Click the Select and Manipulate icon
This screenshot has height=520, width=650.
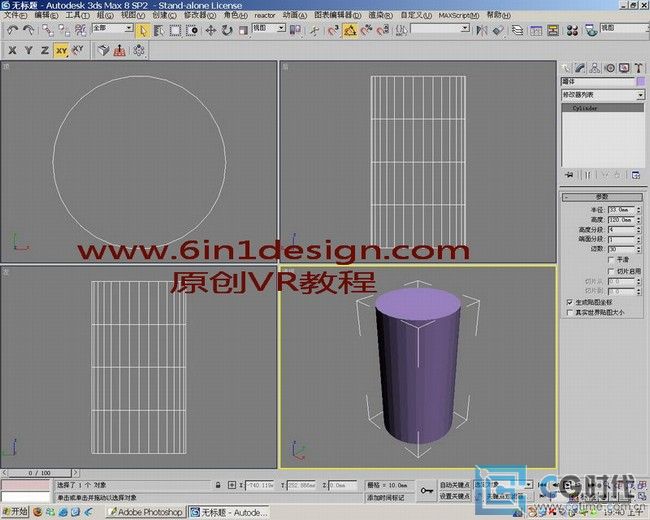(x=315, y=30)
